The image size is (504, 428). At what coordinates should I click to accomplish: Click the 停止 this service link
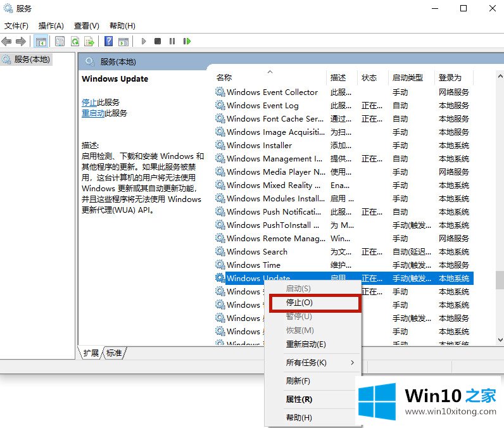coord(89,103)
